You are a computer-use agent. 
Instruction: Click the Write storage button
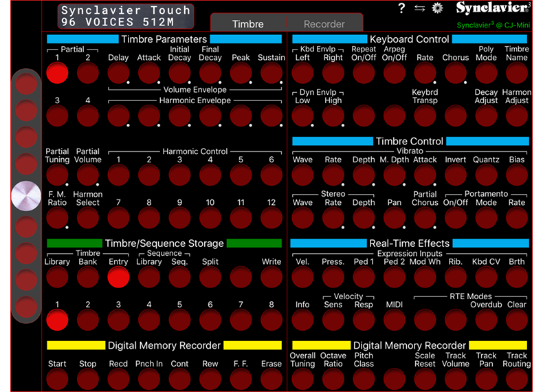tap(271, 277)
